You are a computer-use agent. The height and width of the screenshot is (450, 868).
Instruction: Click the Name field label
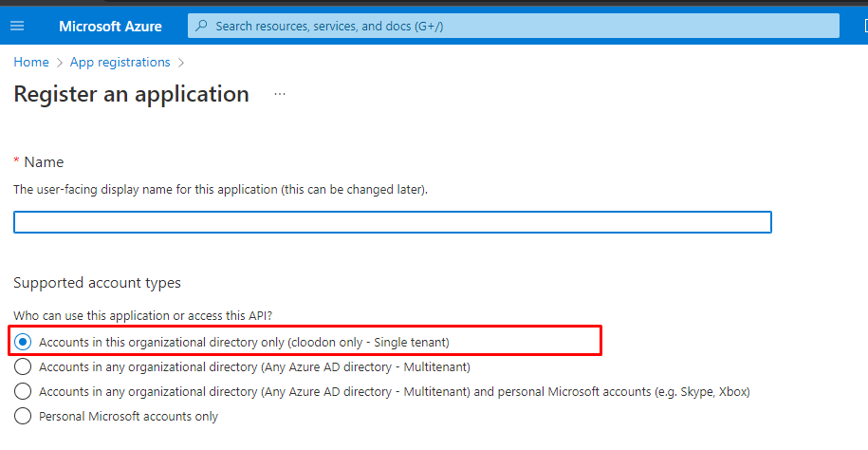coord(44,161)
